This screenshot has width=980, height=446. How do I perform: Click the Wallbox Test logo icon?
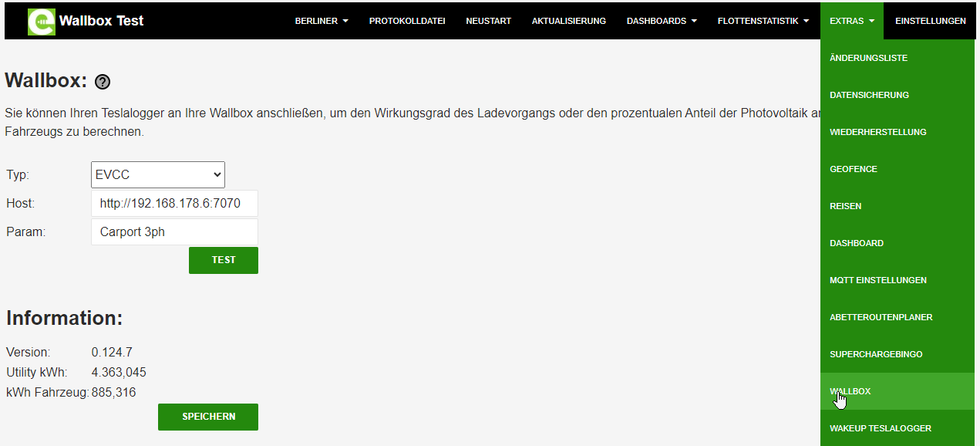pyautogui.click(x=41, y=22)
